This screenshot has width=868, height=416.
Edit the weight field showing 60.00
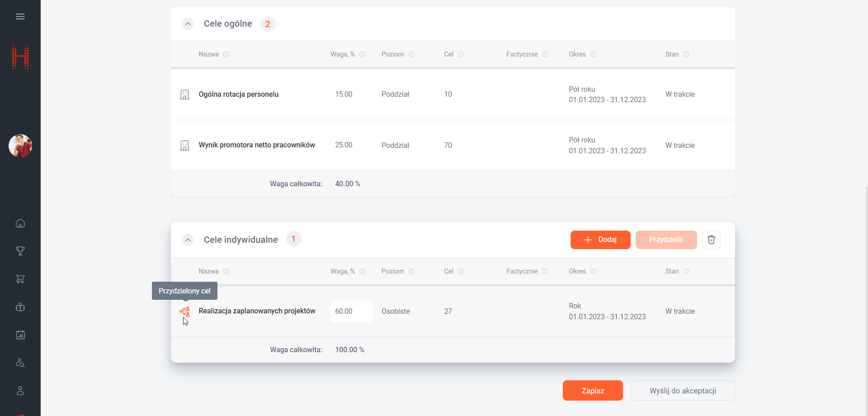pos(351,312)
